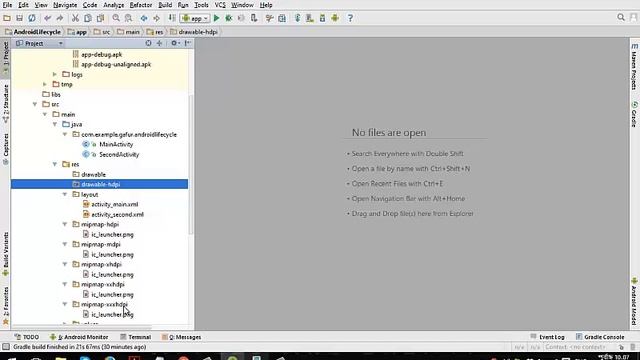640x360 pixels.
Task: Open Project panel settings gear
Action: (x=175, y=43)
